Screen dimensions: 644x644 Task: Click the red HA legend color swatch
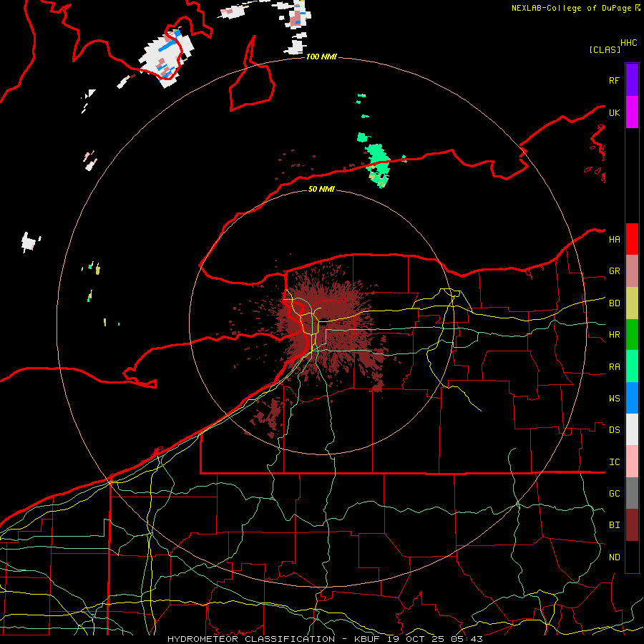tap(632, 239)
